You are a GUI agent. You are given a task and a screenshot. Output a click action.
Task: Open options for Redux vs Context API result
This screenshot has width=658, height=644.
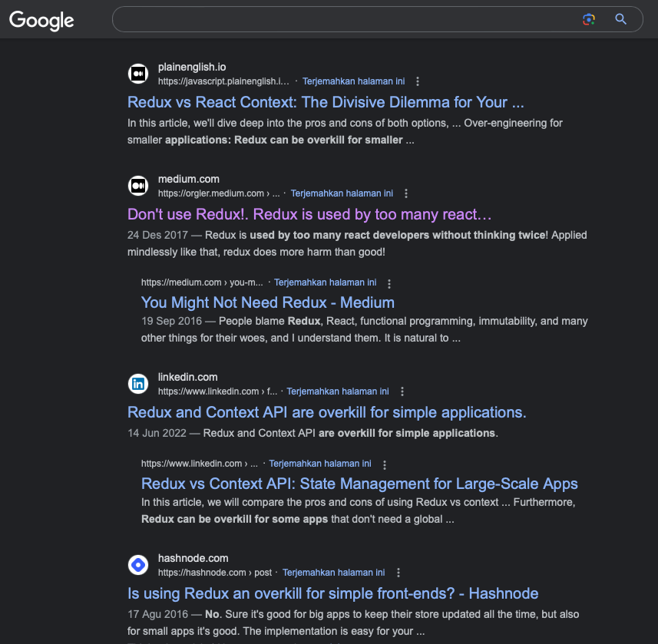pos(385,464)
